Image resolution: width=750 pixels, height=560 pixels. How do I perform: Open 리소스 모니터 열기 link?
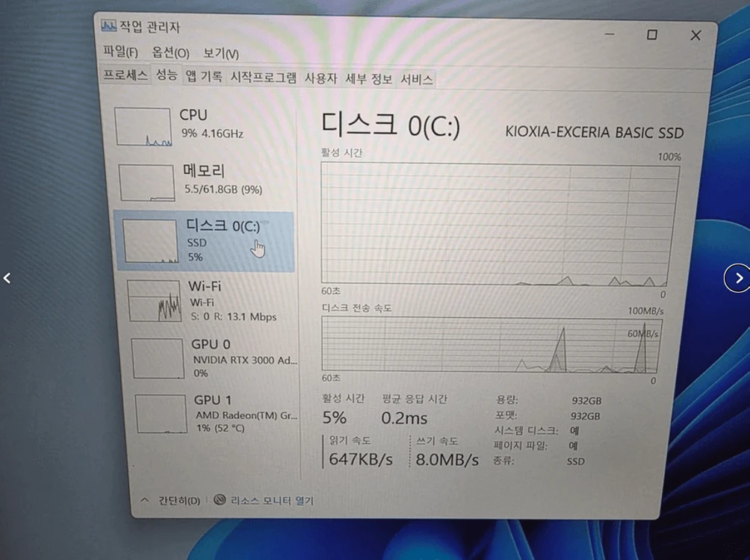(272, 501)
